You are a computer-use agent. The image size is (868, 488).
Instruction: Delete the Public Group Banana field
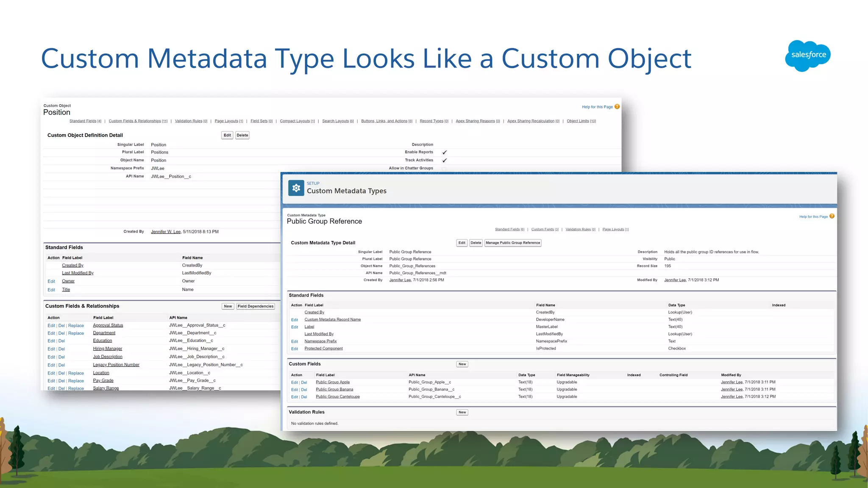(x=304, y=390)
